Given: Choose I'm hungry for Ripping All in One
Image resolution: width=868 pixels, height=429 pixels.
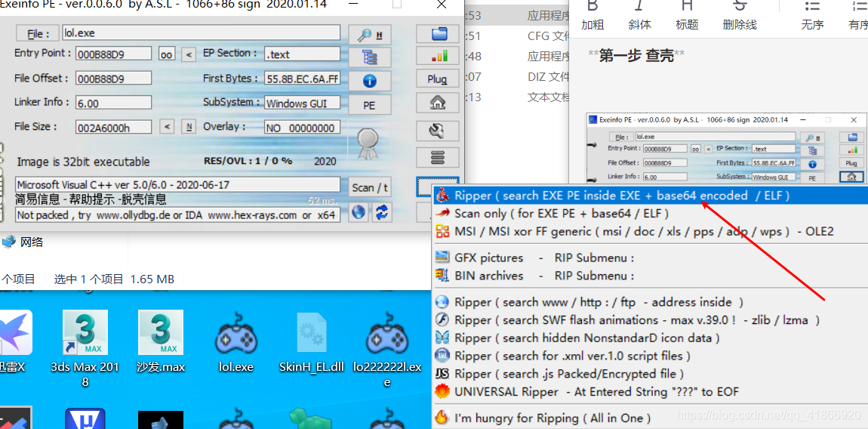Looking at the screenshot, I should click(x=649, y=418).
